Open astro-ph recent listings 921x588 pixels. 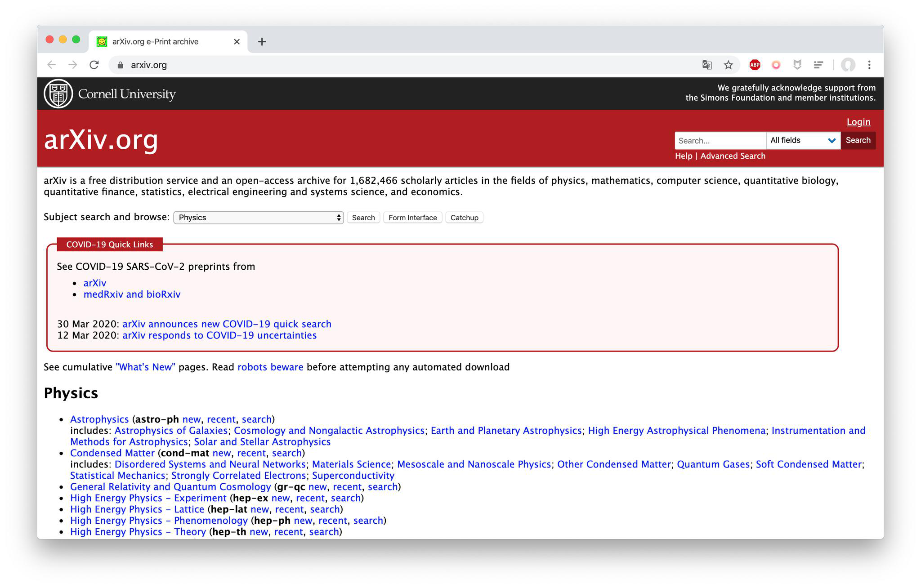pos(221,419)
